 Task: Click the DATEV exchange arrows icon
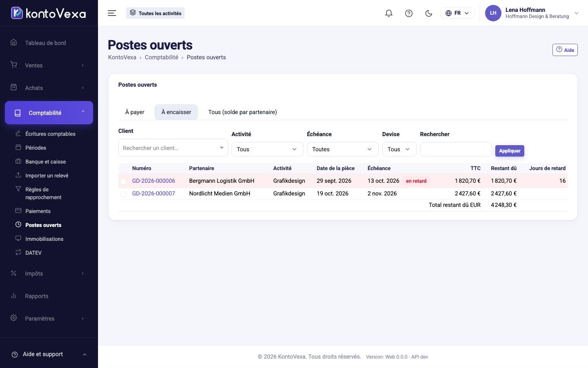pyautogui.click(x=18, y=252)
